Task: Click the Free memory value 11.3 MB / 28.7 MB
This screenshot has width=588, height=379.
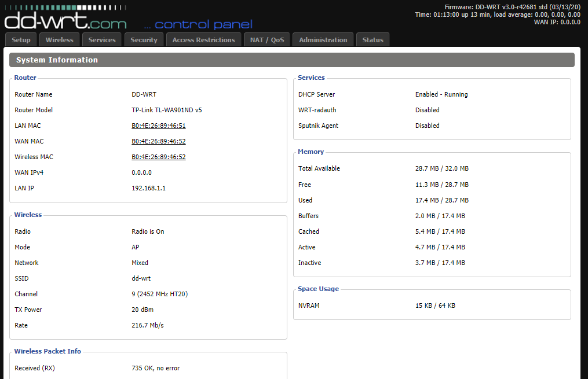Action: pyautogui.click(x=442, y=185)
